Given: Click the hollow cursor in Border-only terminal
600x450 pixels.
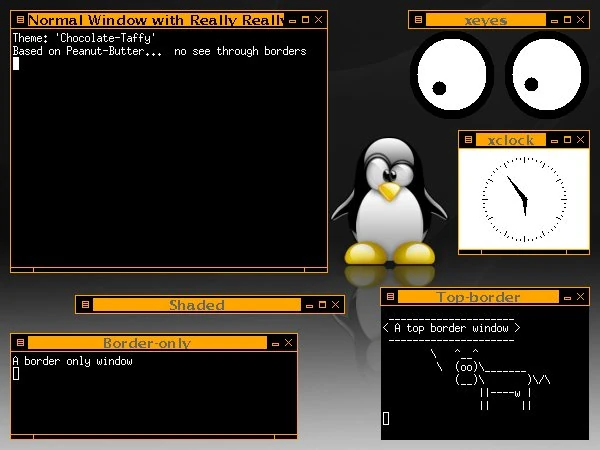Looking at the screenshot, I should pyautogui.click(x=16, y=373).
